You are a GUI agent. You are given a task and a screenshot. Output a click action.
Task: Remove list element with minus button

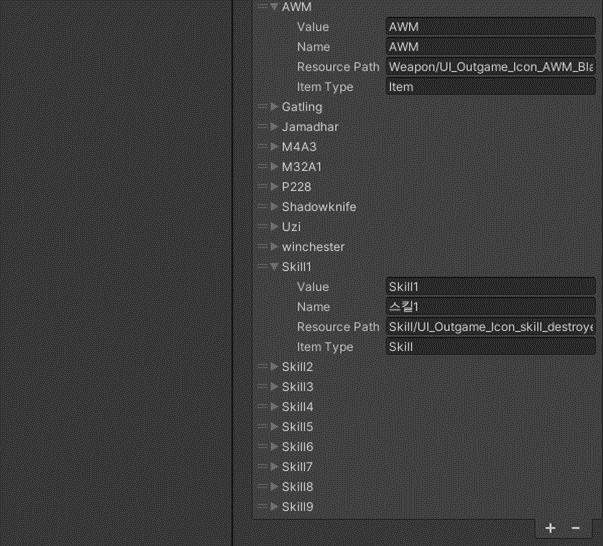tap(576, 528)
